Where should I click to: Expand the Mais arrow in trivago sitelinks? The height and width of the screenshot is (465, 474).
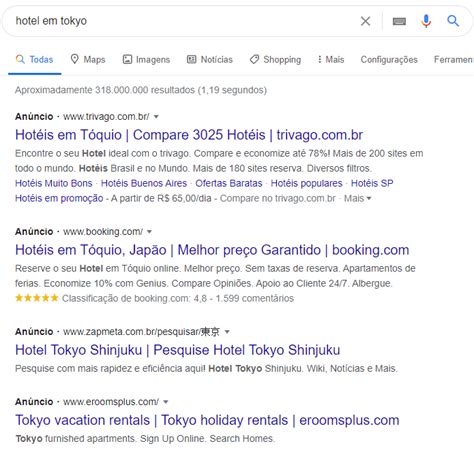[369, 198]
